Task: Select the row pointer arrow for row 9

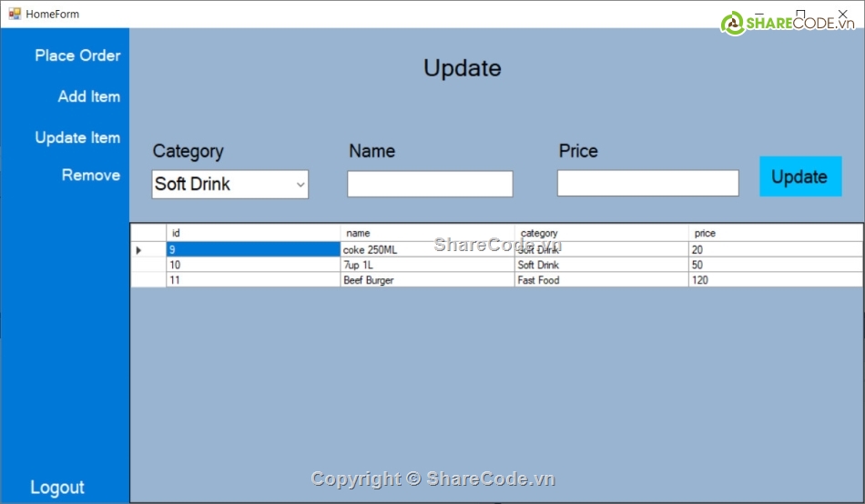Action: click(139, 249)
